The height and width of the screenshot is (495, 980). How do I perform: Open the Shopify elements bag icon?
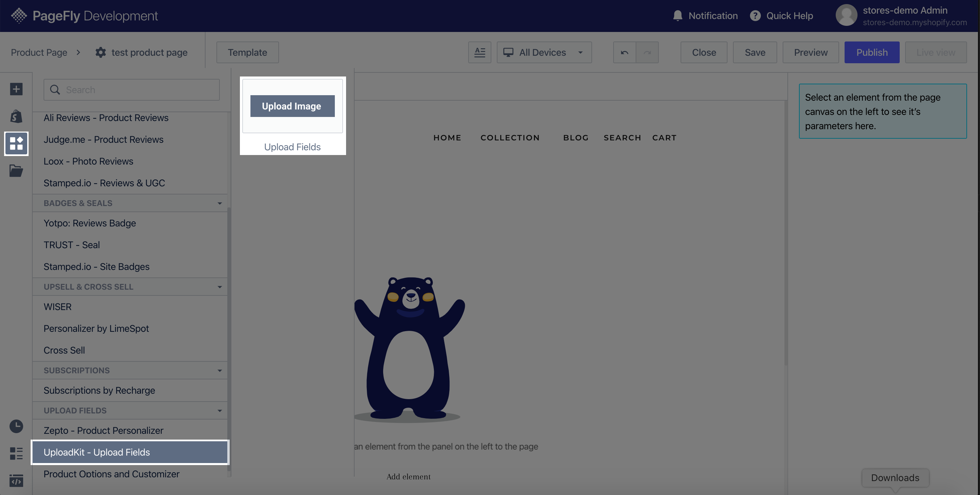(x=16, y=116)
